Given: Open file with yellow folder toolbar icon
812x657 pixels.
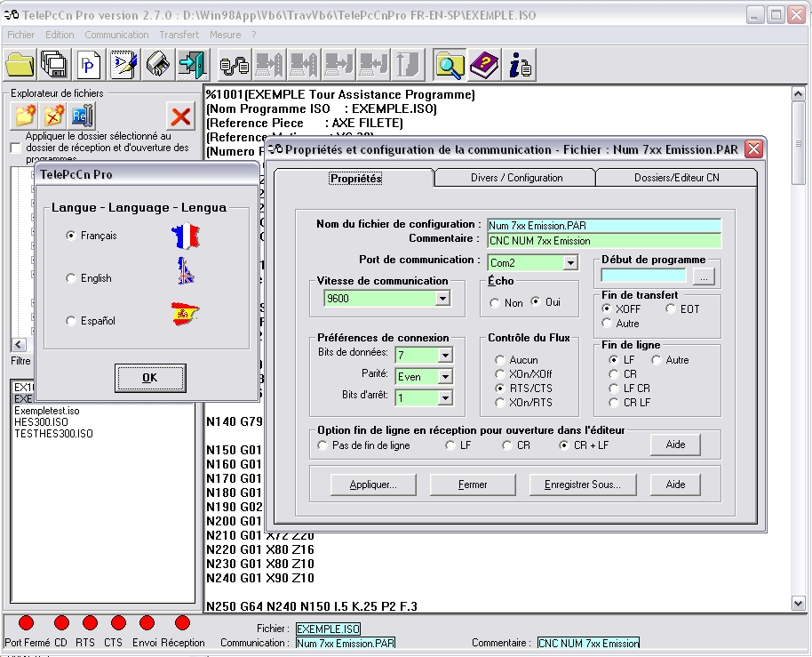Looking at the screenshot, I should (20, 65).
